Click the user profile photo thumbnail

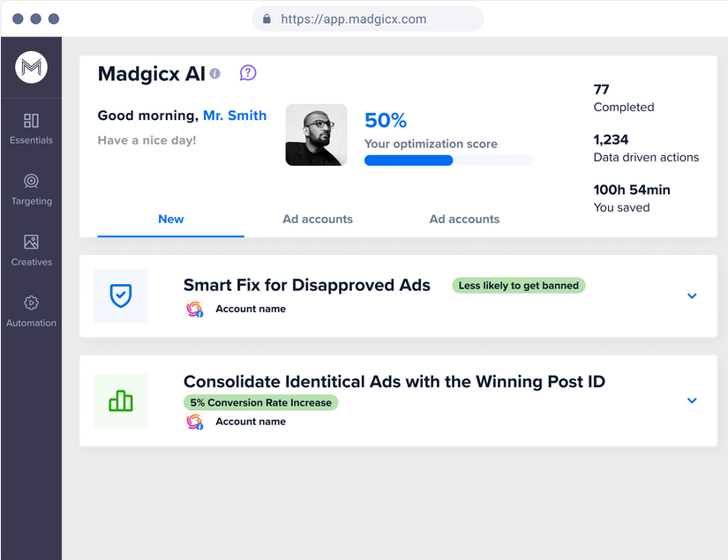click(316, 135)
